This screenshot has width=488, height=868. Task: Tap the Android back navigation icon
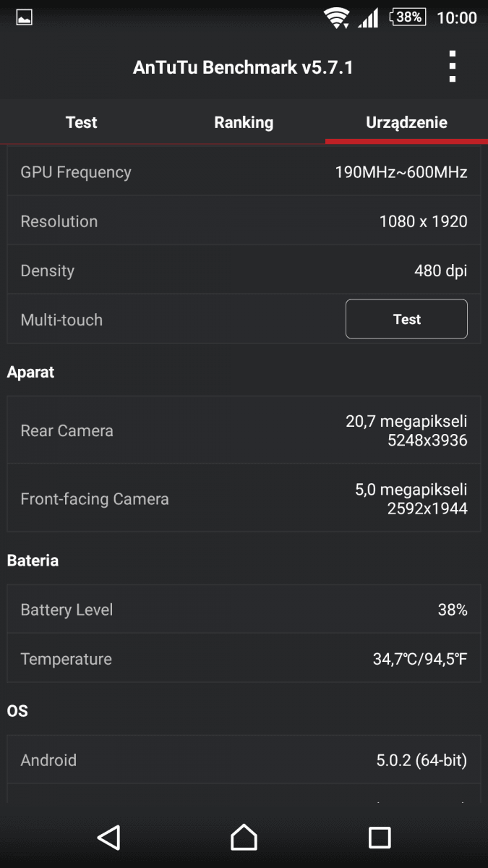[x=108, y=837]
